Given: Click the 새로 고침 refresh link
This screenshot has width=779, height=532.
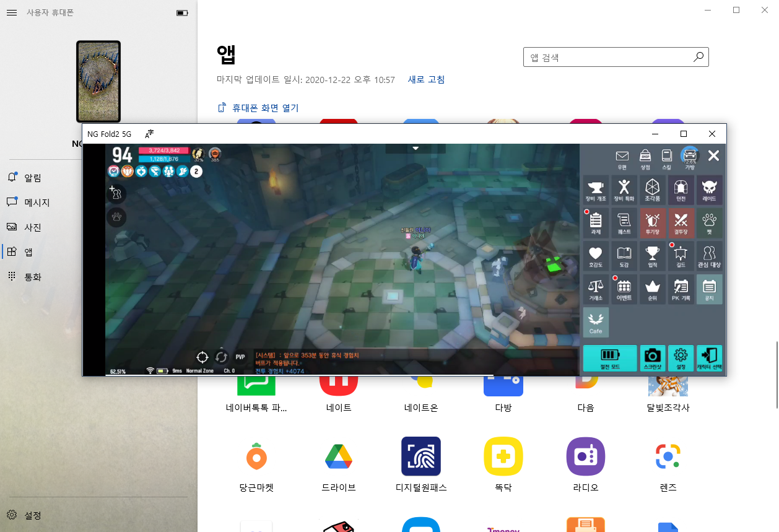Looking at the screenshot, I should pyautogui.click(x=426, y=79).
